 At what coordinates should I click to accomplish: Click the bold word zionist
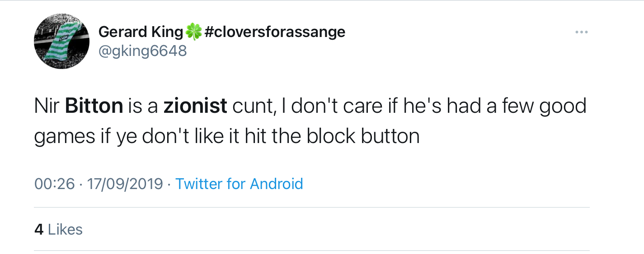coord(195,106)
